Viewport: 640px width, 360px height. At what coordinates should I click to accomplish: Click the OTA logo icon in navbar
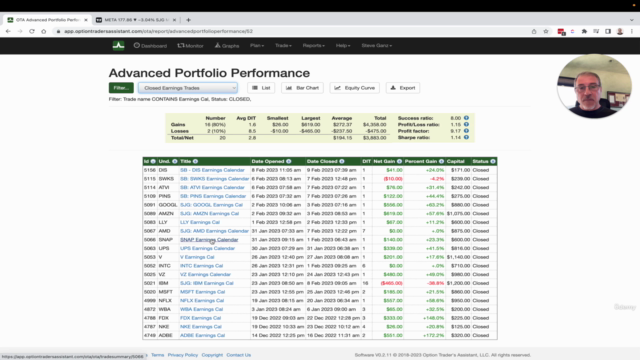pos(118,45)
